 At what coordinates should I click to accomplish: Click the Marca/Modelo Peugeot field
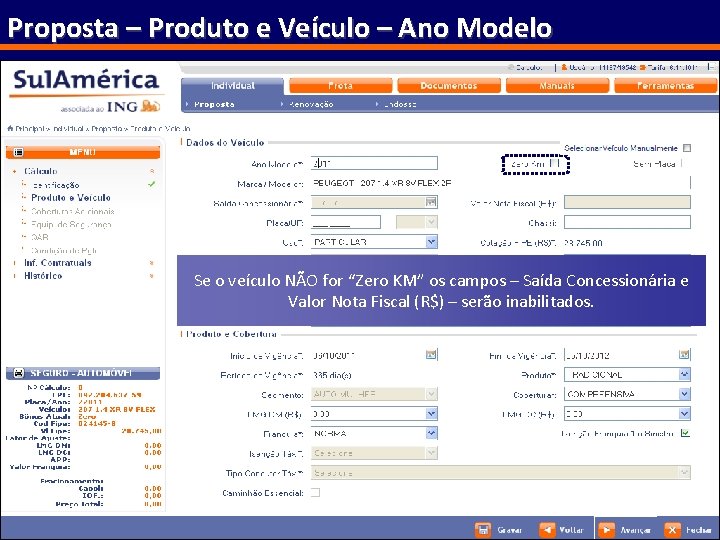click(501, 183)
